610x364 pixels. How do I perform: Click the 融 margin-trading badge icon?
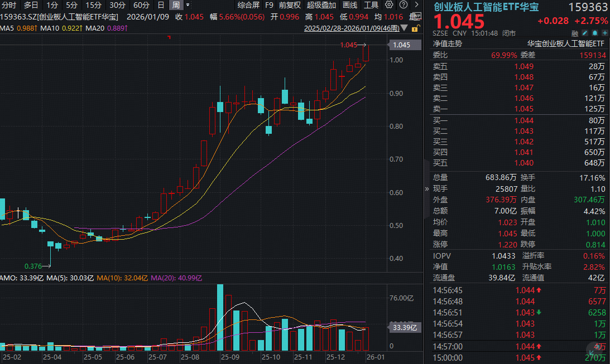575,33
